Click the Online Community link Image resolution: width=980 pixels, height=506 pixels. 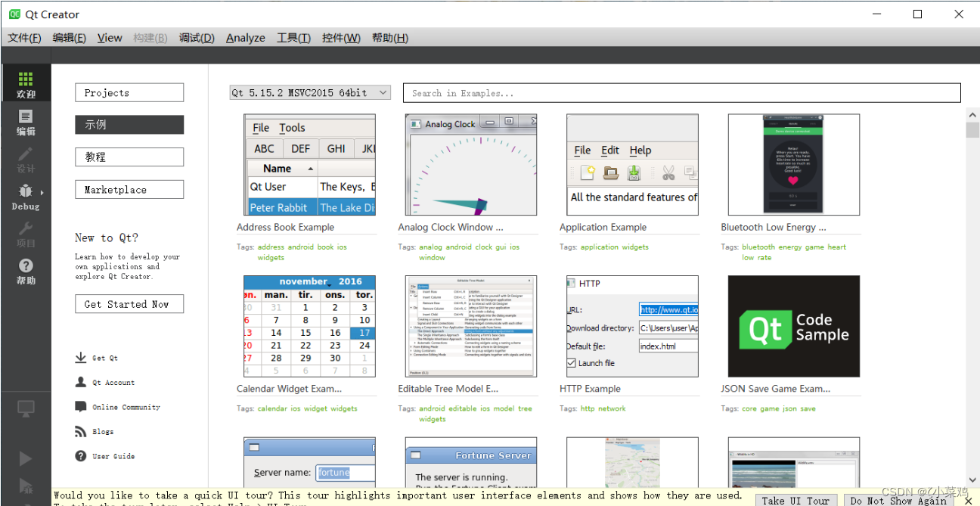coord(126,407)
